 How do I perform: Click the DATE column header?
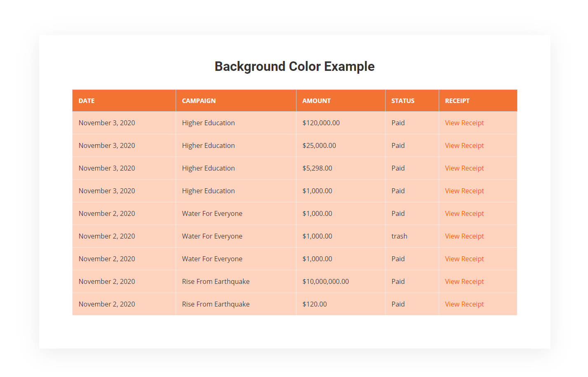click(87, 101)
